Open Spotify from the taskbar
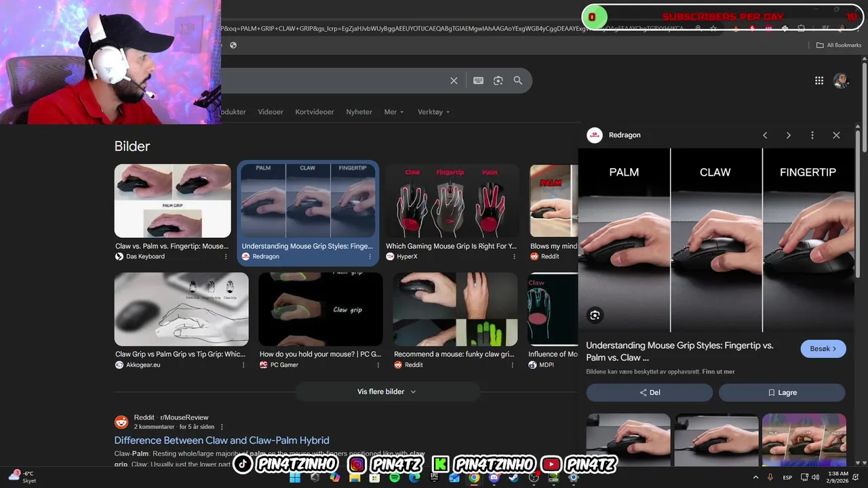 (395, 478)
